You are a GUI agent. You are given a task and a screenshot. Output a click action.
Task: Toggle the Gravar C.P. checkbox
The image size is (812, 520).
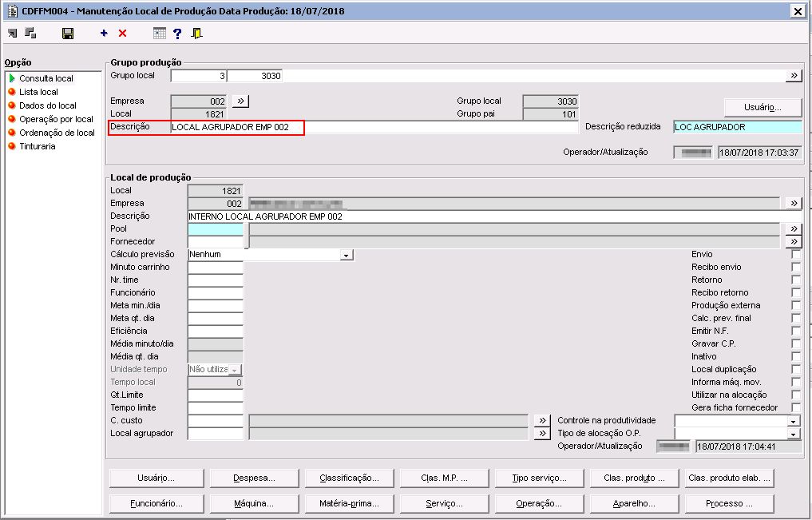click(796, 343)
